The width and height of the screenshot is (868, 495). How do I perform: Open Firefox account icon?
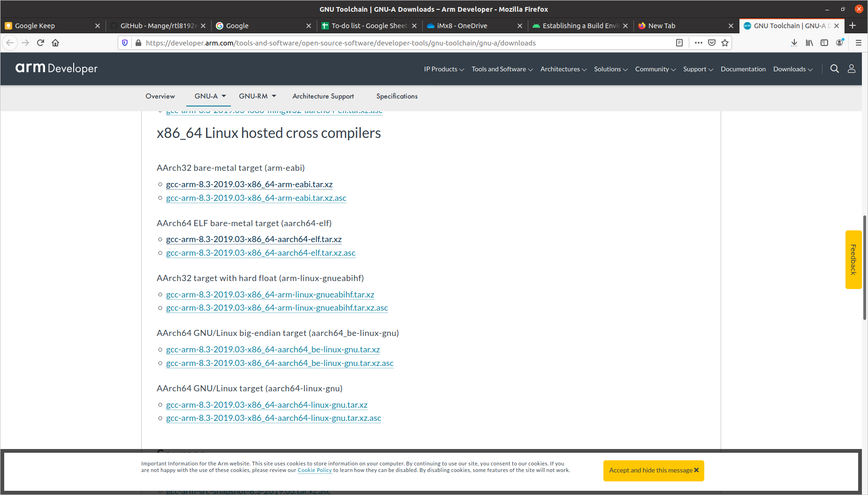point(840,43)
